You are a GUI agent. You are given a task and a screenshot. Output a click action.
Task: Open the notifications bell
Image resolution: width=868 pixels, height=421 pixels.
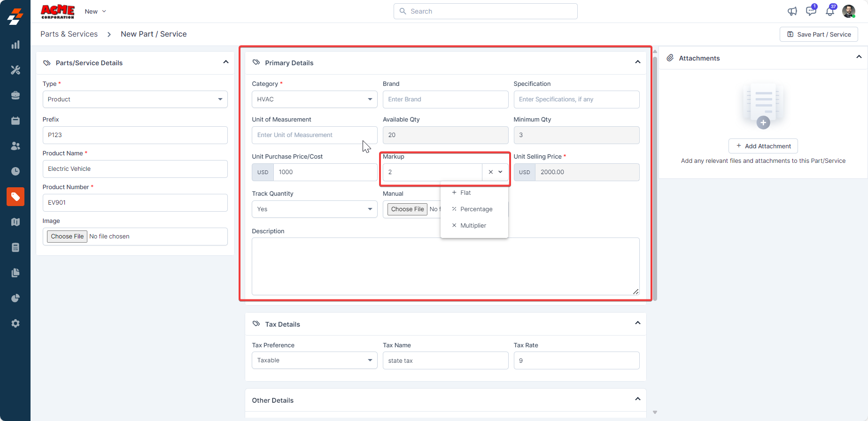(830, 11)
